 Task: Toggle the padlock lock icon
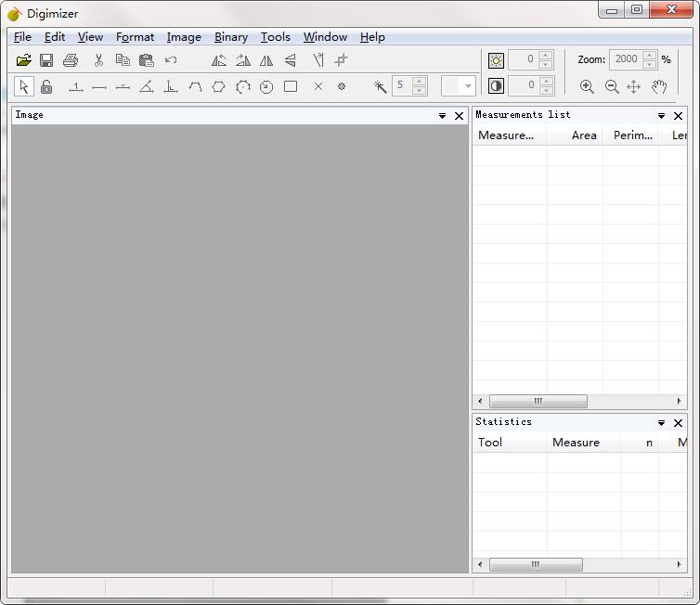click(x=46, y=86)
